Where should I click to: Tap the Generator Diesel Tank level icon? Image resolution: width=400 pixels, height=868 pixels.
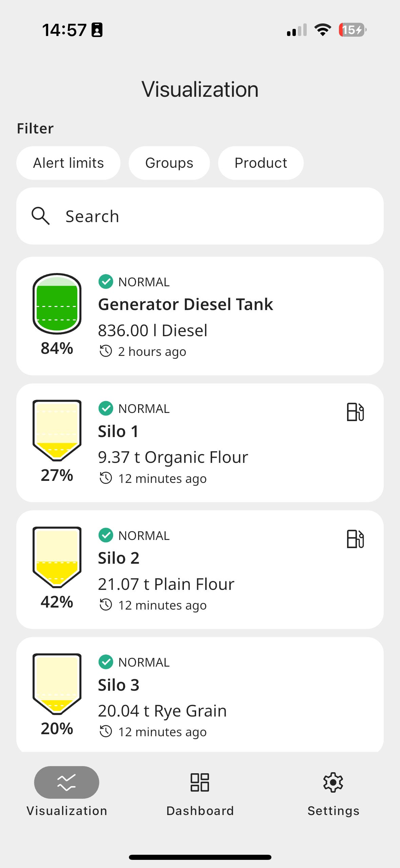pyautogui.click(x=57, y=303)
